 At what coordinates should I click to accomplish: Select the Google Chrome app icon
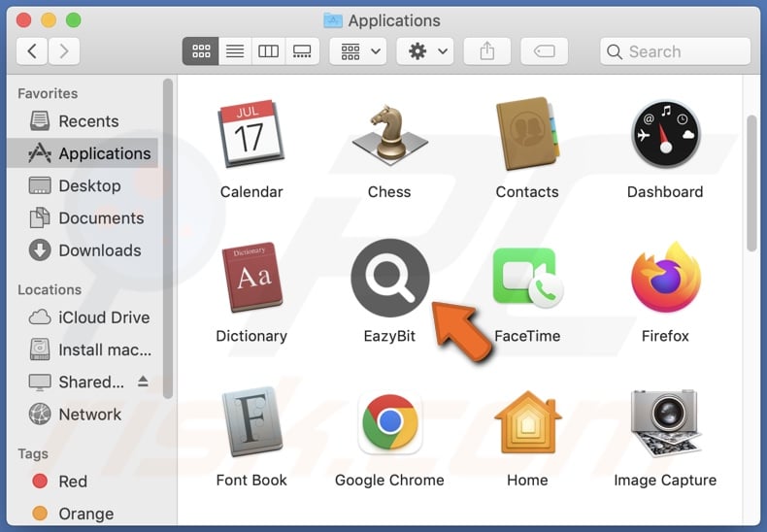click(390, 422)
